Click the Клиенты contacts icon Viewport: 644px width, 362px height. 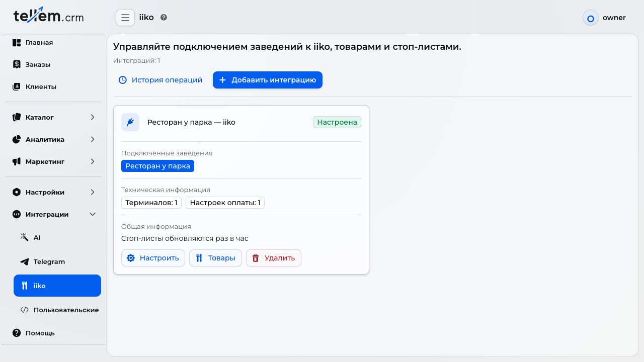[x=17, y=87]
